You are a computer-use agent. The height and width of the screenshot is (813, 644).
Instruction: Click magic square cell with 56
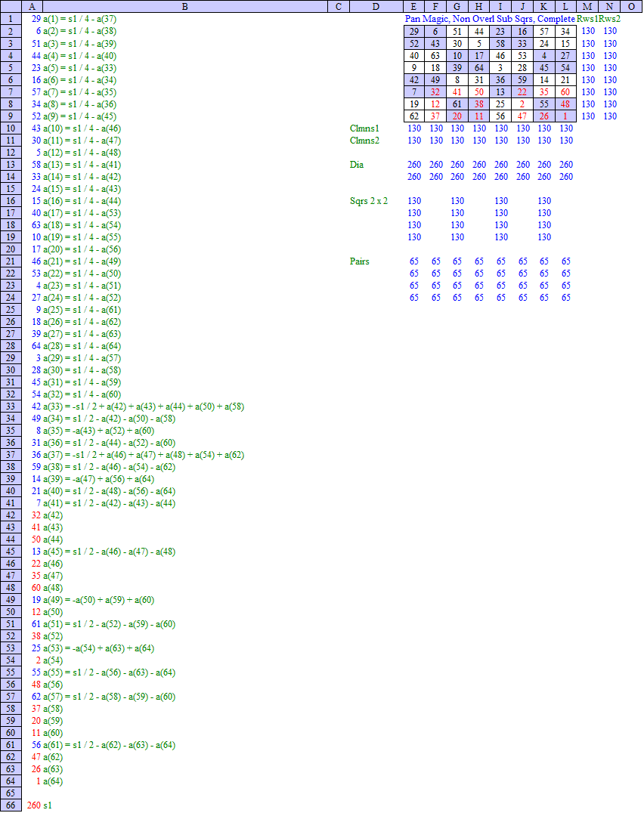500,116
